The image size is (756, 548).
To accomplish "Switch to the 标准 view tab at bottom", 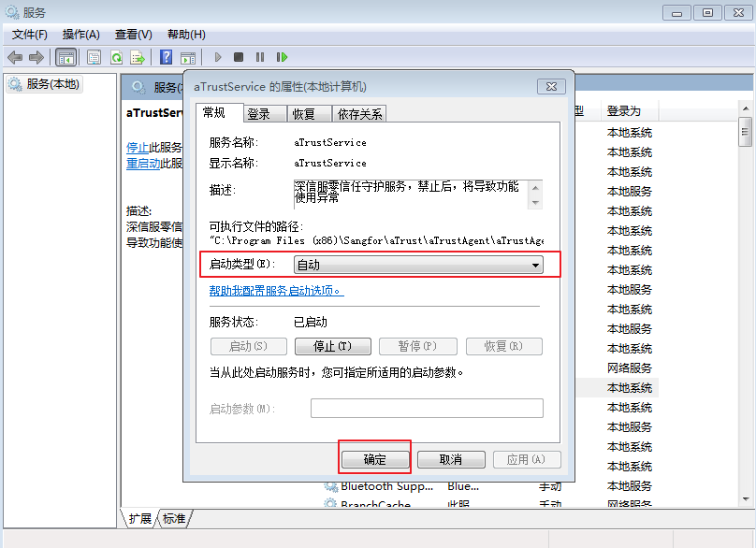I will 174,518.
